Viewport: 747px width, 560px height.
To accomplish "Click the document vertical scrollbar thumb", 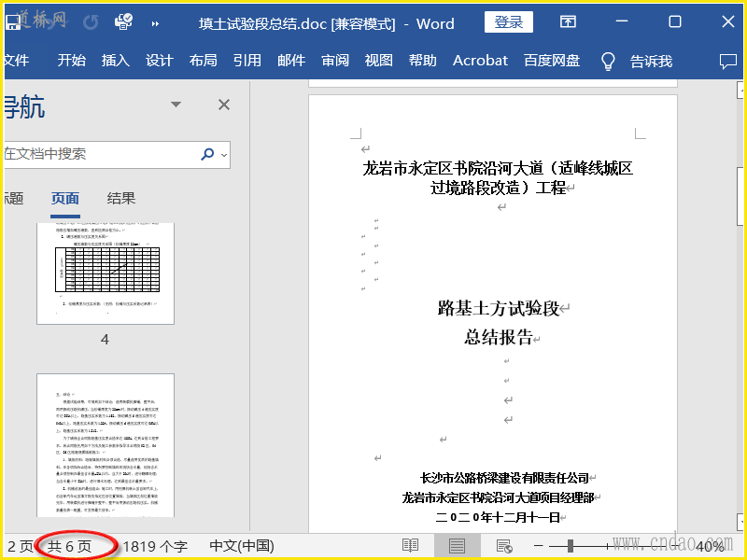I will tap(742, 196).
